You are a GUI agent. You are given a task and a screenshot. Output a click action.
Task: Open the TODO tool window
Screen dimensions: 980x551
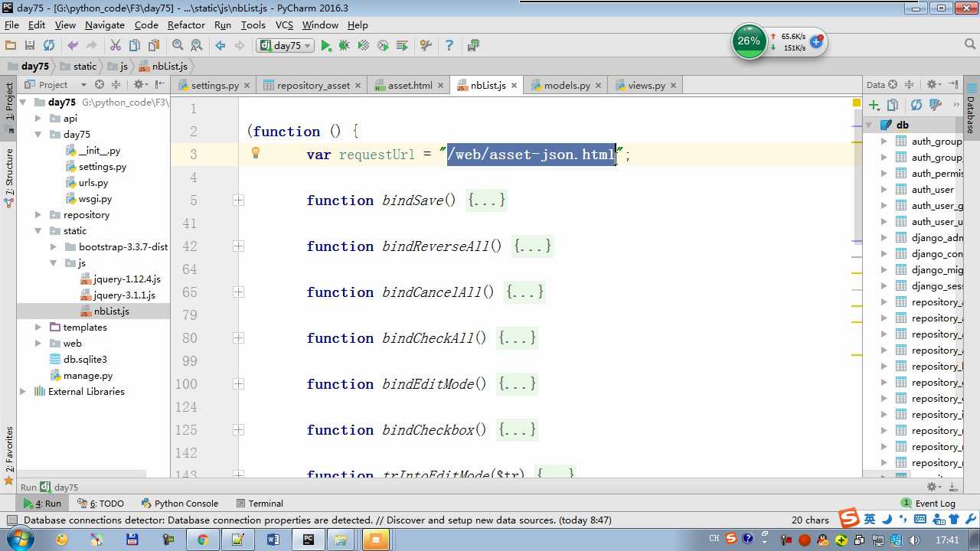coord(100,504)
